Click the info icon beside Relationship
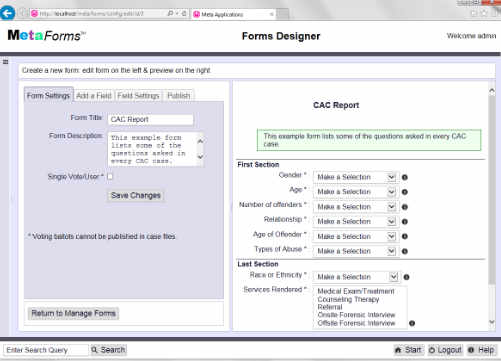This screenshot has width=501, height=361. (x=405, y=222)
